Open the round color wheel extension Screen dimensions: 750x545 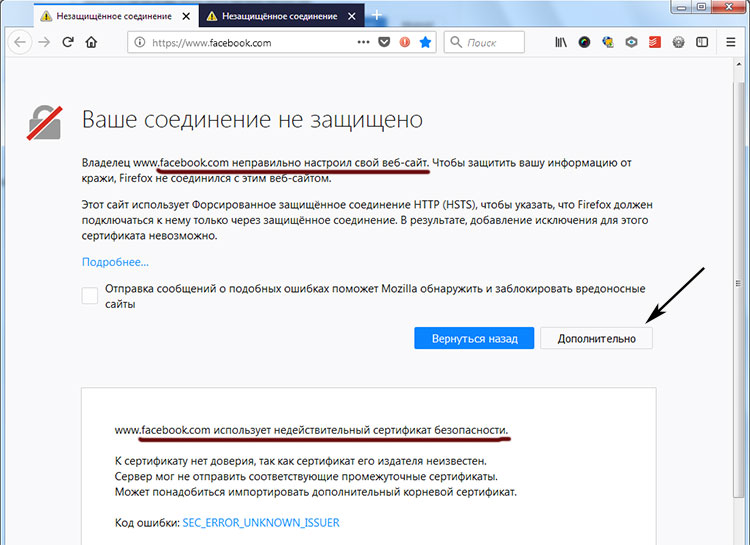[584, 43]
